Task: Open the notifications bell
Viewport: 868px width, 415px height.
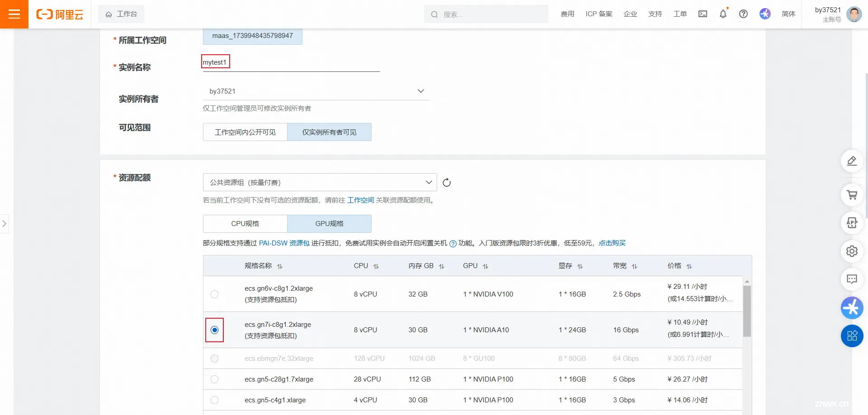Action: pos(723,14)
